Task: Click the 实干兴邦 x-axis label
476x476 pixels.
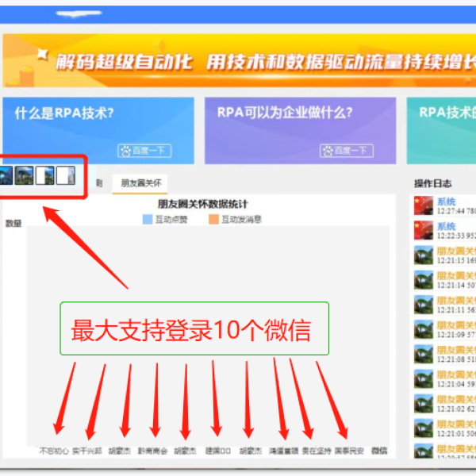Action: pos(87,451)
